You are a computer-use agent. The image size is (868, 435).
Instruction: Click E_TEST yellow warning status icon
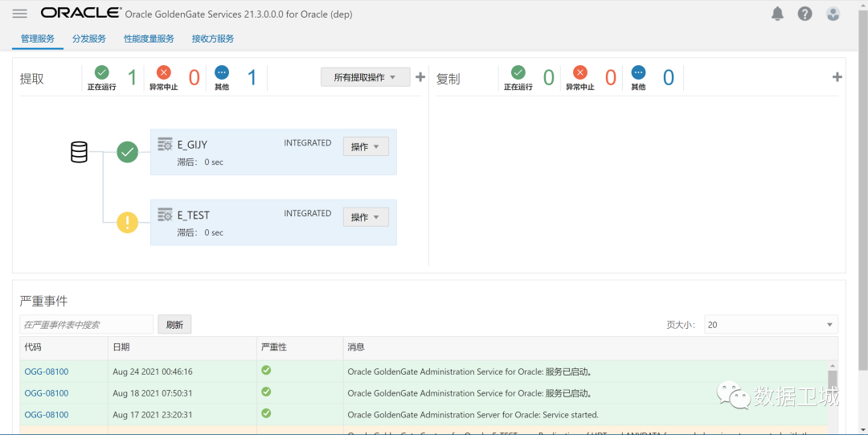[x=127, y=223]
